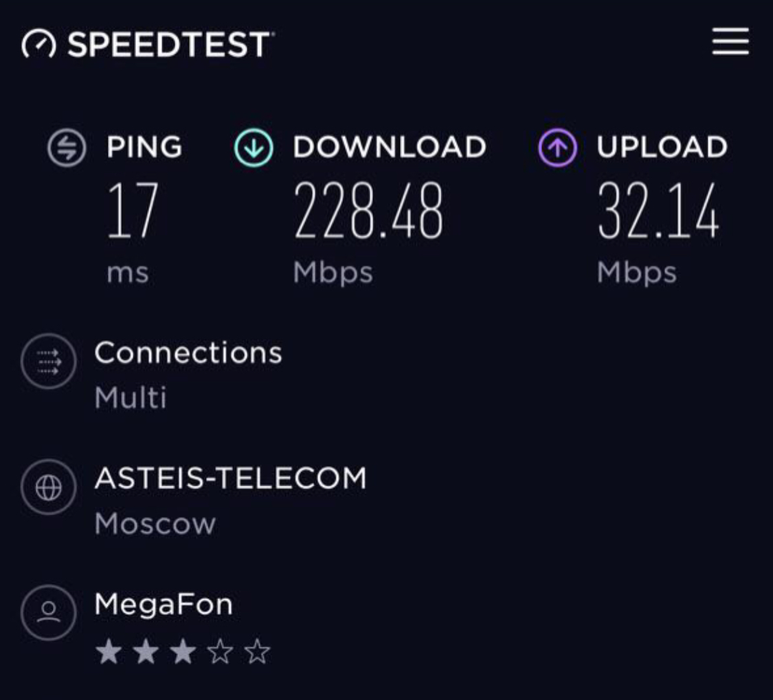
Task: Click the Multi connections setting
Action: tap(131, 398)
